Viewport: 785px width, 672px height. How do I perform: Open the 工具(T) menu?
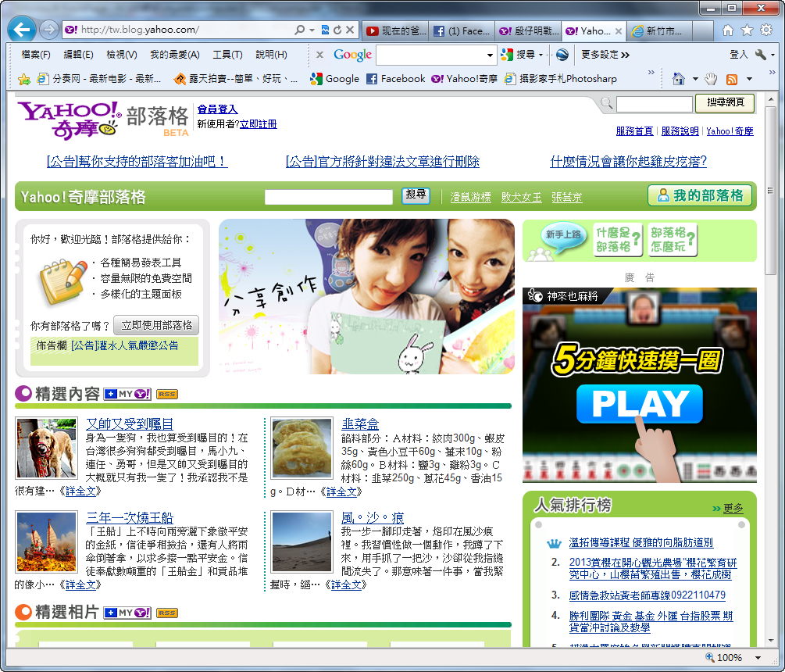click(x=227, y=55)
